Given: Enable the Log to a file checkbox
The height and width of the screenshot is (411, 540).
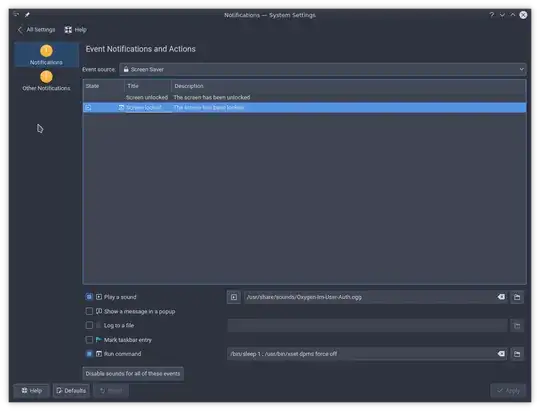Looking at the screenshot, I should (x=89, y=325).
